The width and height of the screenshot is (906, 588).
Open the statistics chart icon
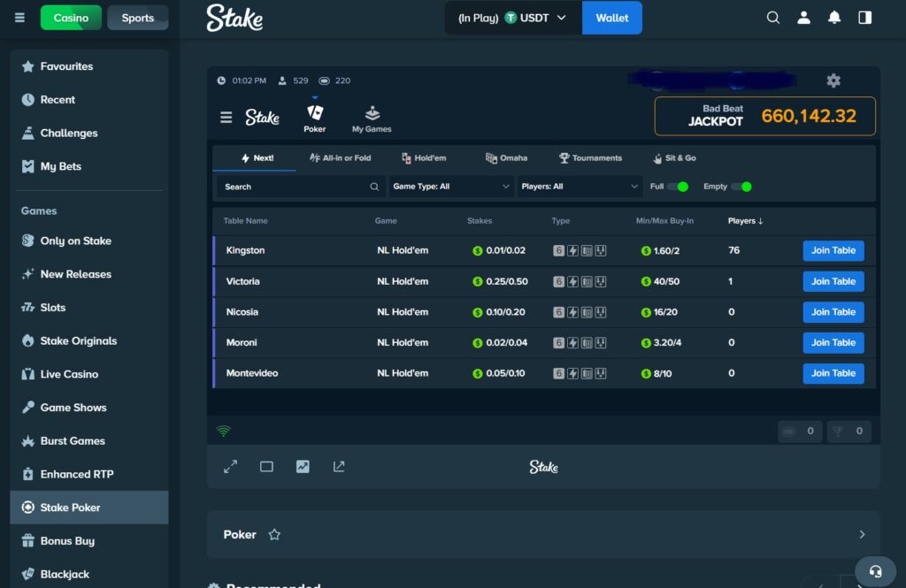point(303,466)
